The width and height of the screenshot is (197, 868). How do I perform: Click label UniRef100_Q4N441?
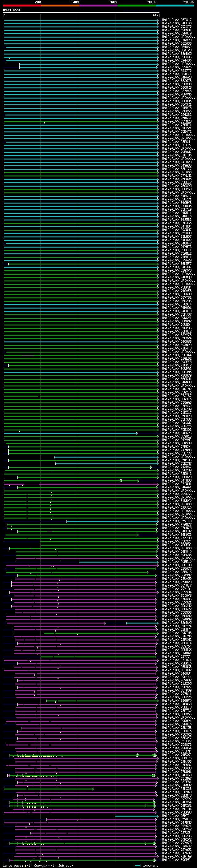[x=176, y=487]
